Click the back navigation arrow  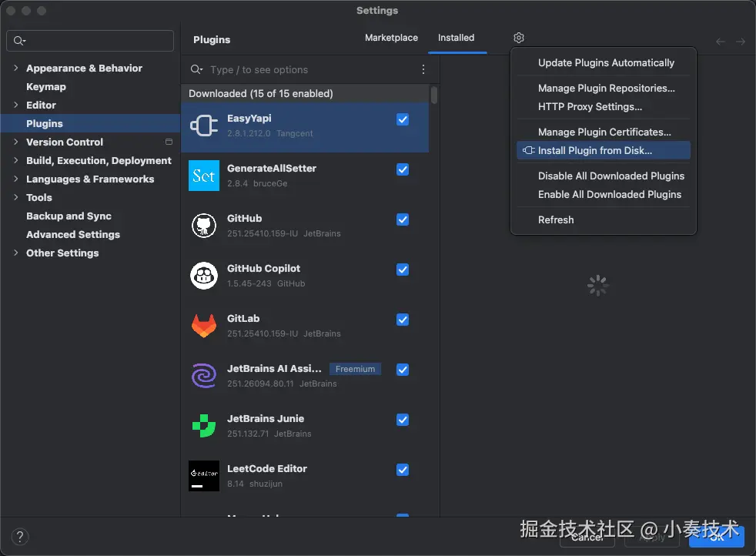pyautogui.click(x=721, y=42)
